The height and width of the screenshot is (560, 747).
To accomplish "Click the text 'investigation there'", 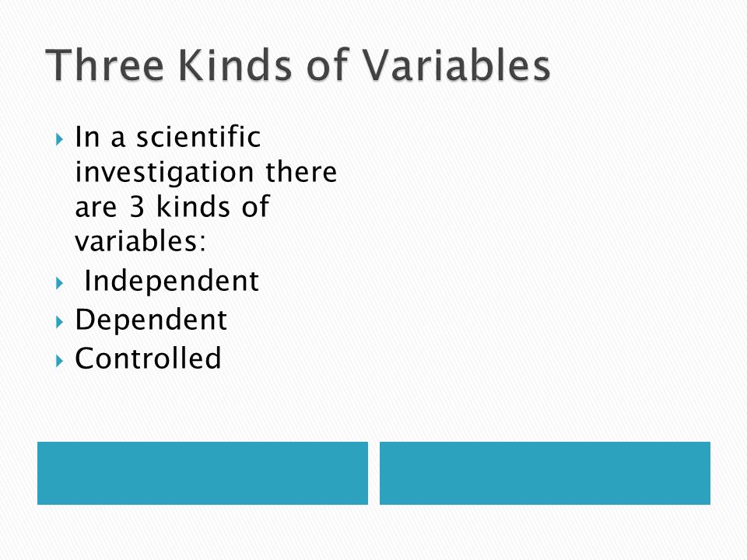I will (x=206, y=173).
